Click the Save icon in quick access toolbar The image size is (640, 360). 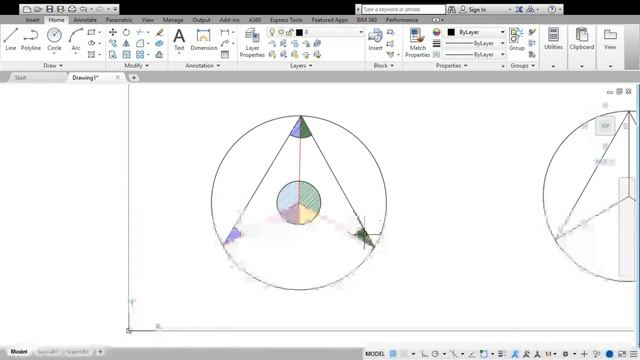pos(49,9)
